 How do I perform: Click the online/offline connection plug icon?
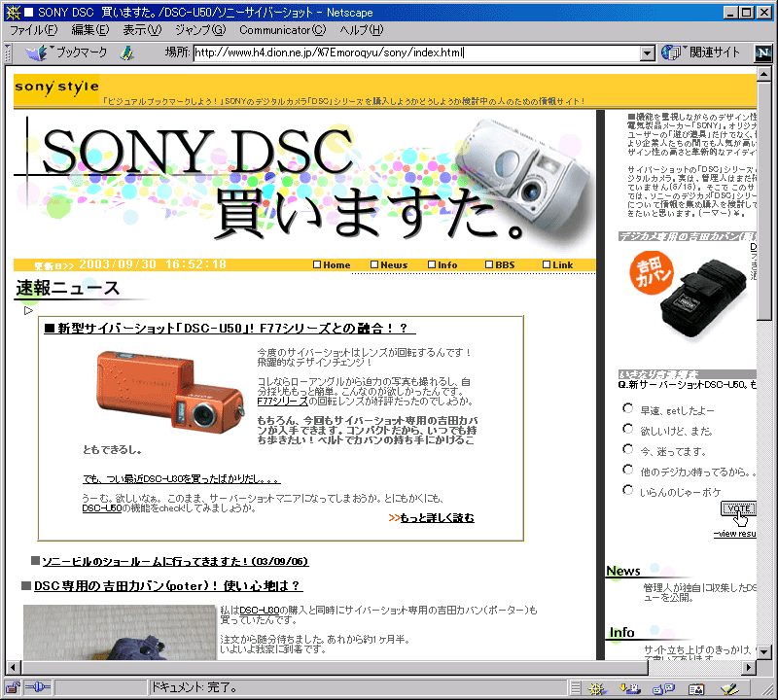pos(38,687)
